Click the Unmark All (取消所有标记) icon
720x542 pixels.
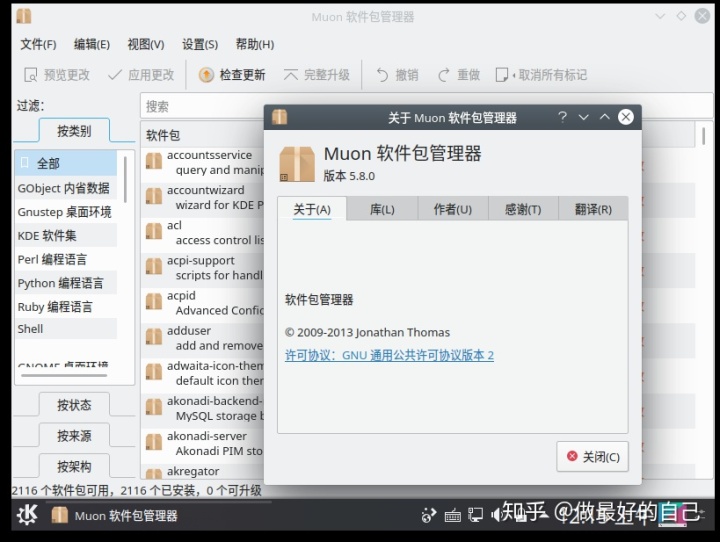(502, 74)
